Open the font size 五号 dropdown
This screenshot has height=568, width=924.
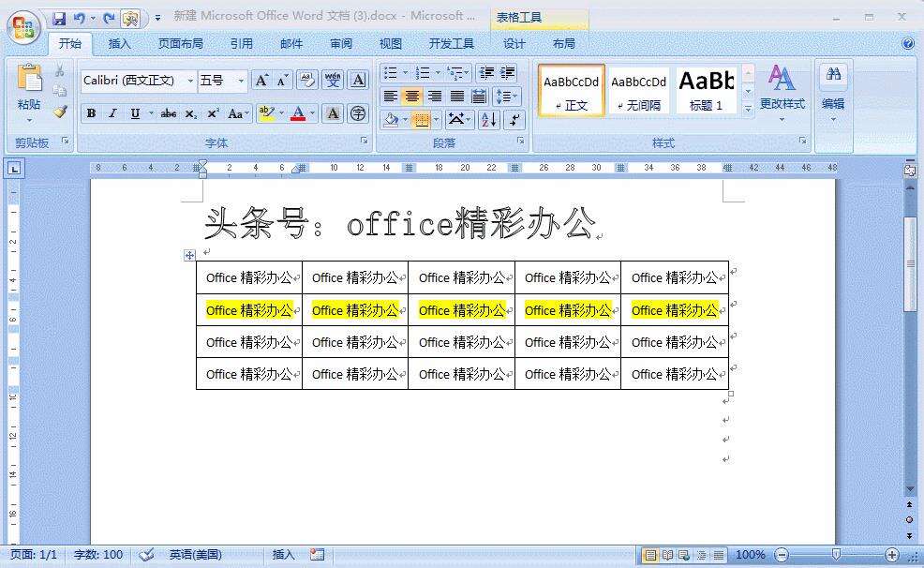[x=241, y=81]
